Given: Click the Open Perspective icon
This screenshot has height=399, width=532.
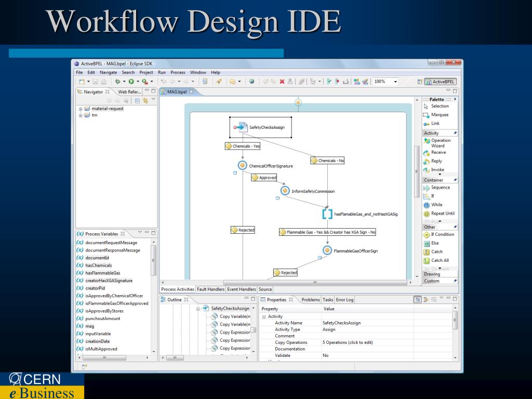Looking at the screenshot, I should tap(420, 82).
